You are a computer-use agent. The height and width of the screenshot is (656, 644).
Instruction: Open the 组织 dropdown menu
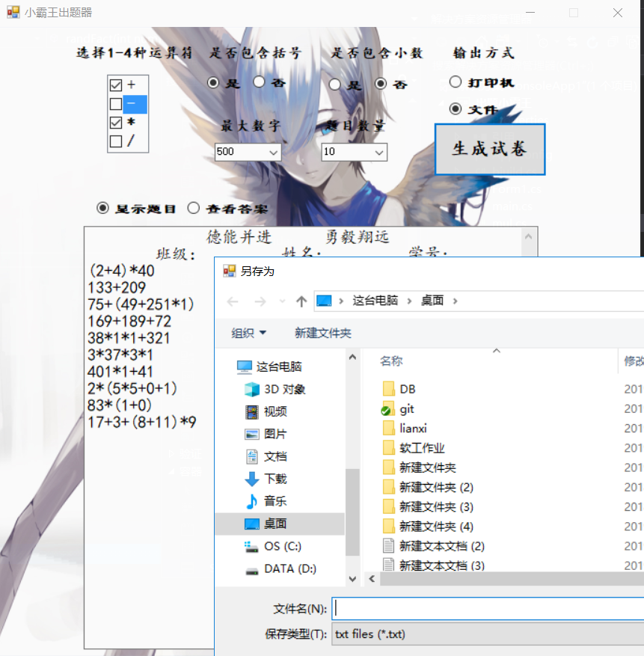(x=248, y=333)
